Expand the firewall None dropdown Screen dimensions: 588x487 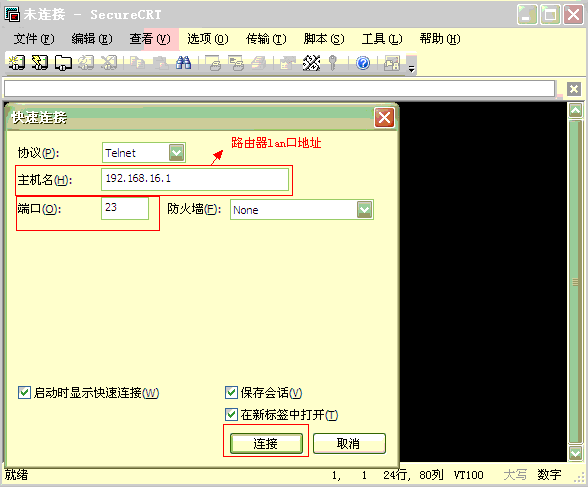(364, 210)
